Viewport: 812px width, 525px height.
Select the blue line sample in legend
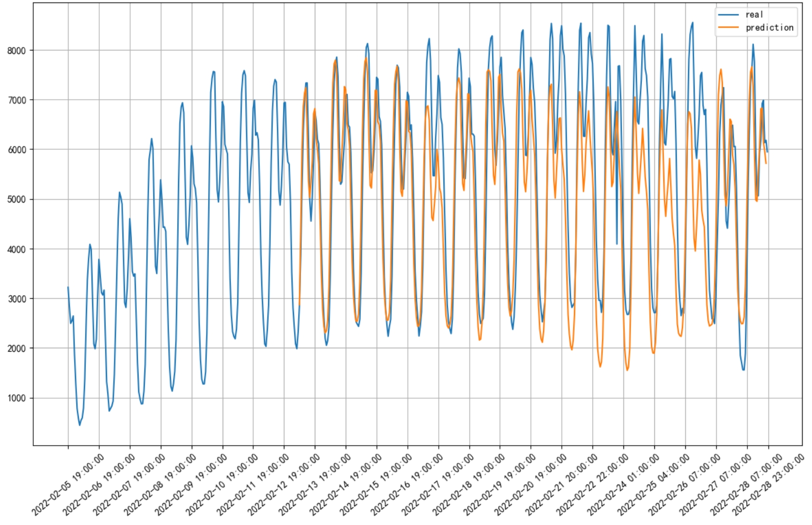click(x=728, y=15)
